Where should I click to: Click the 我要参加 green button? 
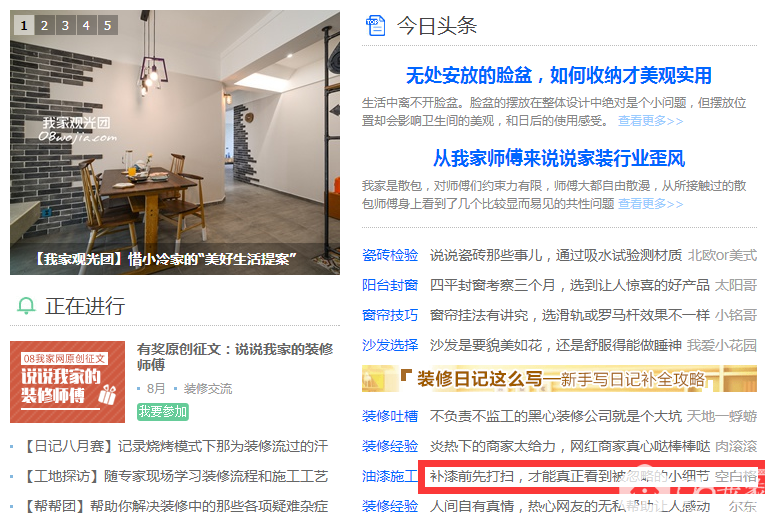tap(163, 412)
